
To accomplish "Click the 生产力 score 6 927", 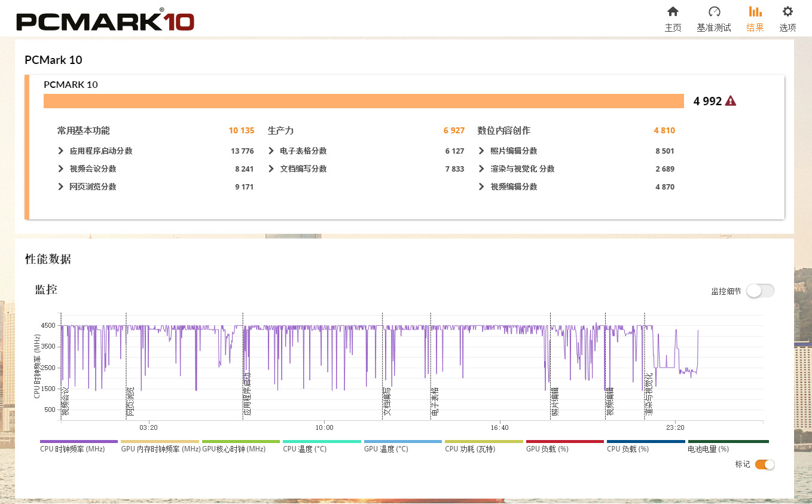I will pyautogui.click(x=454, y=130).
